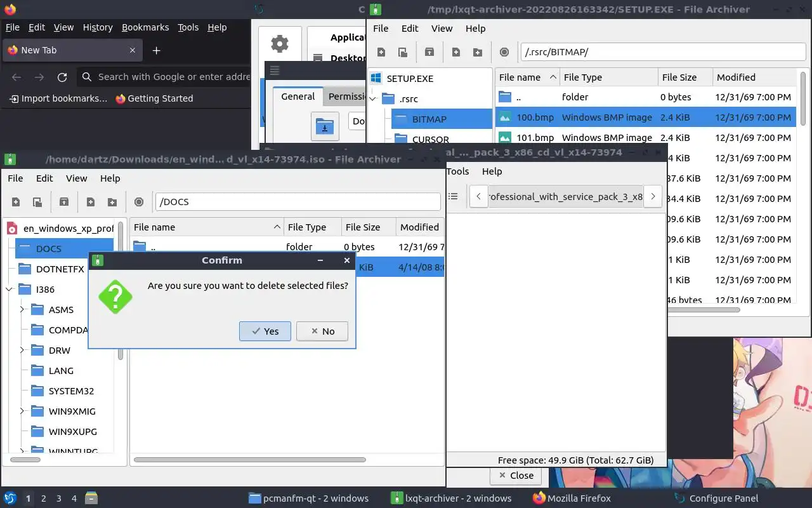Collapse the I386 folder in ISO tree
This screenshot has width=812, height=508.
(10, 290)
